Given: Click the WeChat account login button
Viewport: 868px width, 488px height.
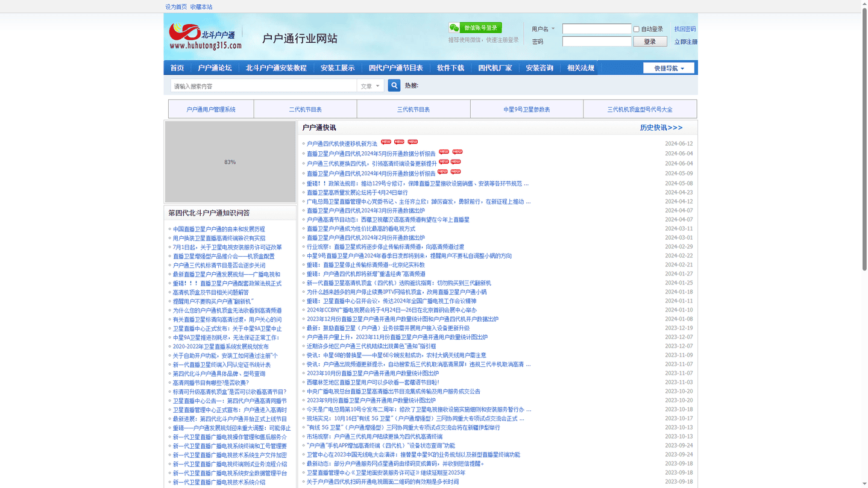Looking at the screenshot, I should (475, 28).
